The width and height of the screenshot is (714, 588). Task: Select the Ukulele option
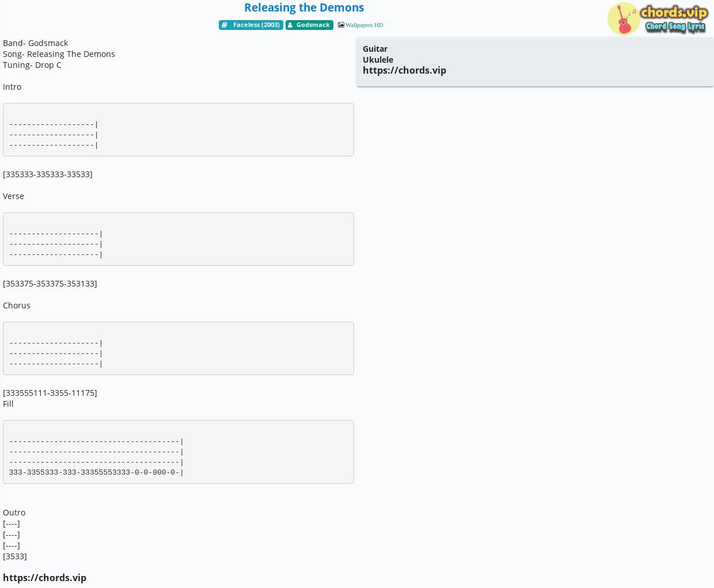pyautogui.click(x=378, y=60)
